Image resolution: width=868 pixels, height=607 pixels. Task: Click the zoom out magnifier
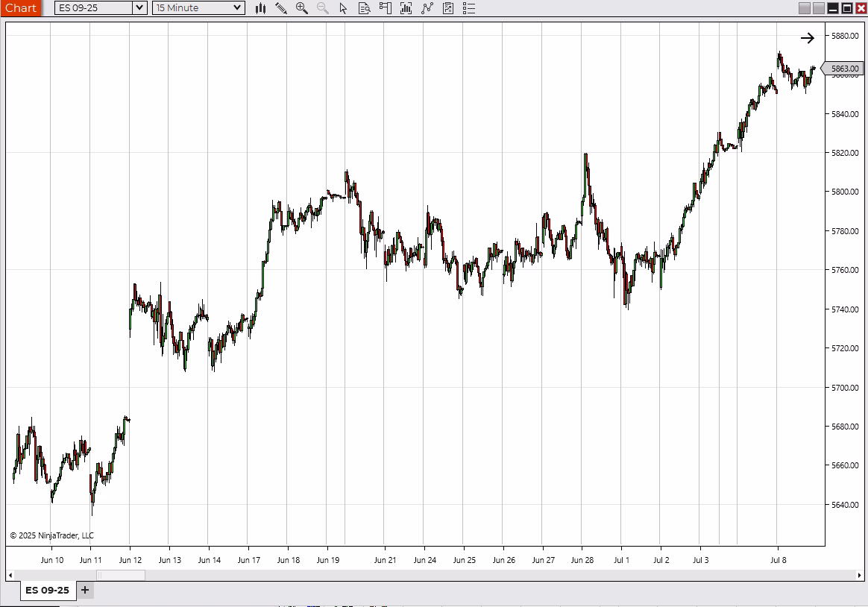(x=323, y=8)
